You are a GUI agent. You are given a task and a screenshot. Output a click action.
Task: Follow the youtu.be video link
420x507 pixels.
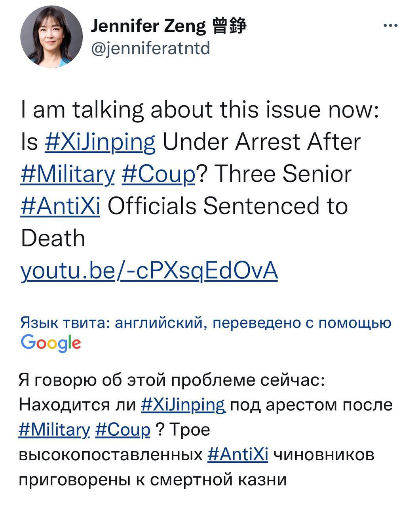(149, 271)
